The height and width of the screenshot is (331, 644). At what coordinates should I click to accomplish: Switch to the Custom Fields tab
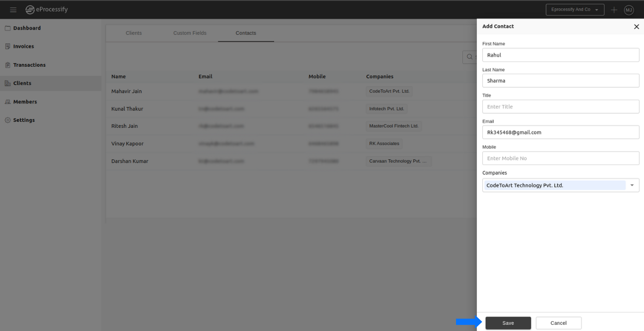click(x=190, y=33)
